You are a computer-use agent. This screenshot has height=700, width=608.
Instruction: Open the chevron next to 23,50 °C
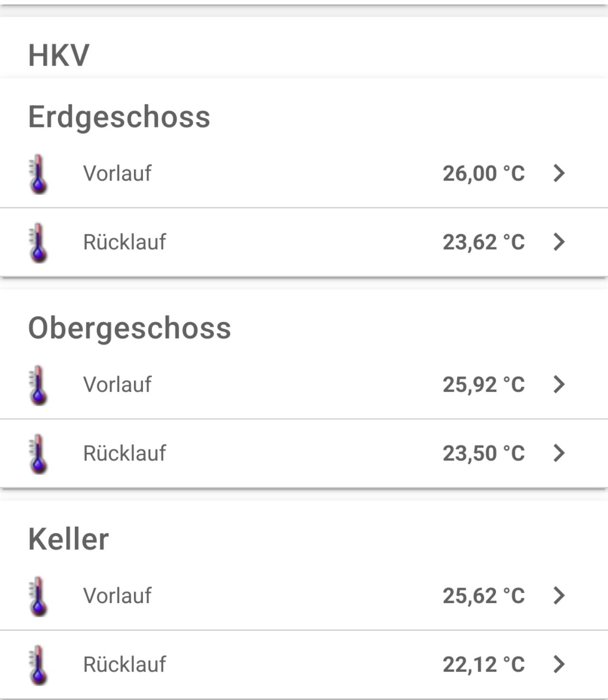pyautogui.click(x=559, y=453)
